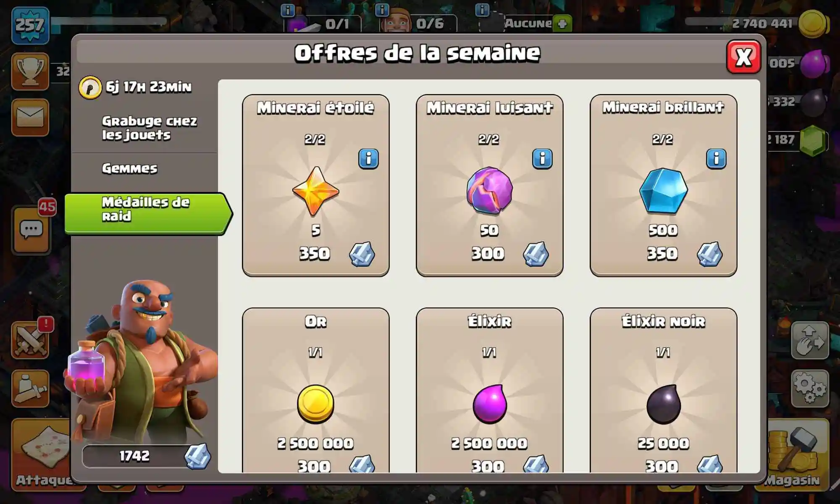840x504 pixels.
Task: Buy Minerai étoilé for 350 medals
Action: point(316,185)
